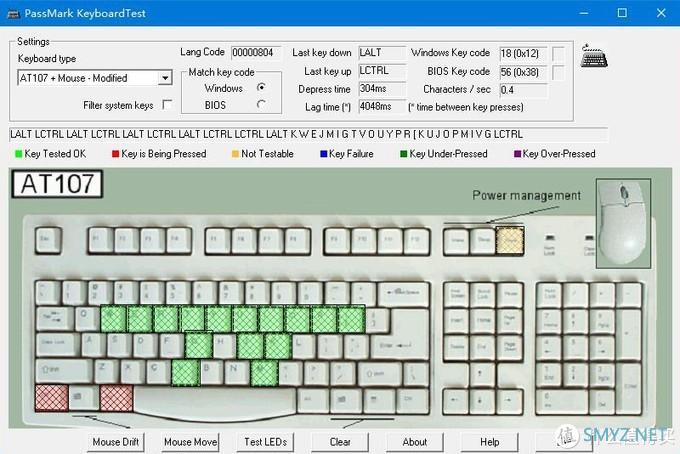Click the green V key

(185, 372)
